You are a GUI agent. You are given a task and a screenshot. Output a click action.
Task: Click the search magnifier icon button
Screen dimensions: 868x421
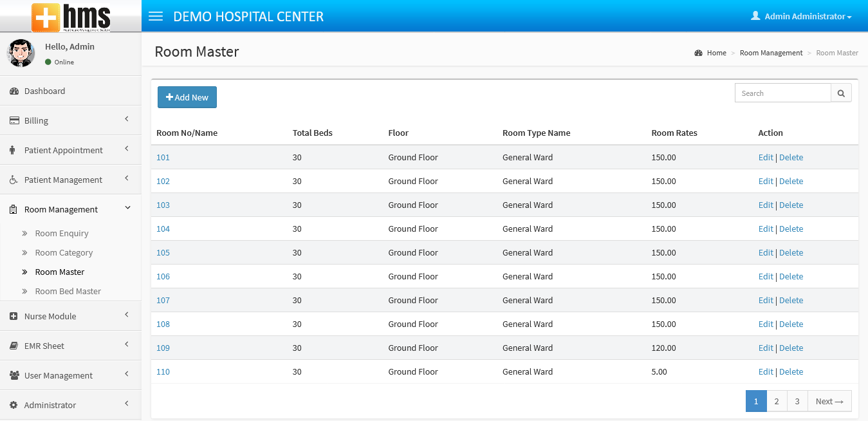[x=841, y=93]
